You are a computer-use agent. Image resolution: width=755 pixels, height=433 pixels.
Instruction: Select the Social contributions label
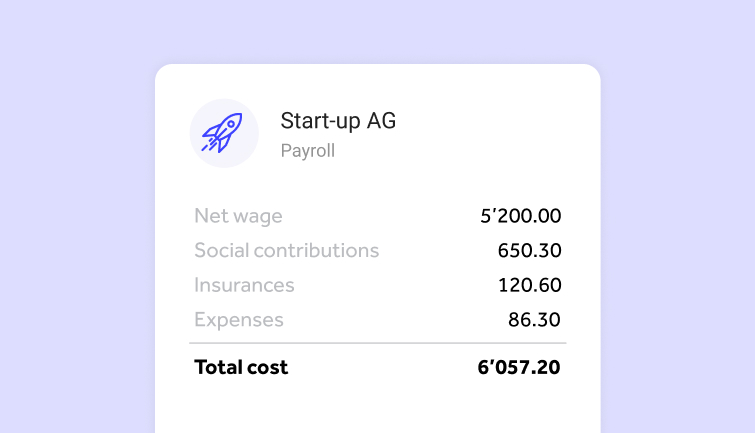286,250
